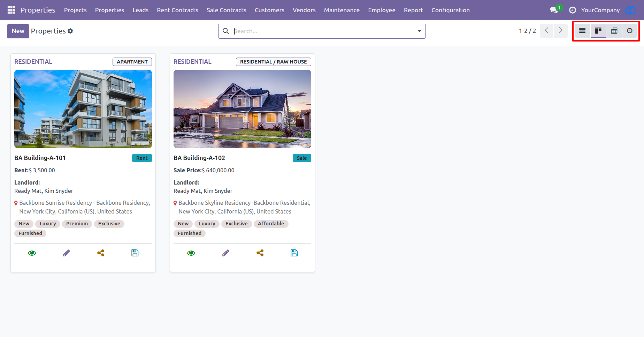Click the user avatar icon
Viewport: 644px width, 337px height.
pos(631,10)
